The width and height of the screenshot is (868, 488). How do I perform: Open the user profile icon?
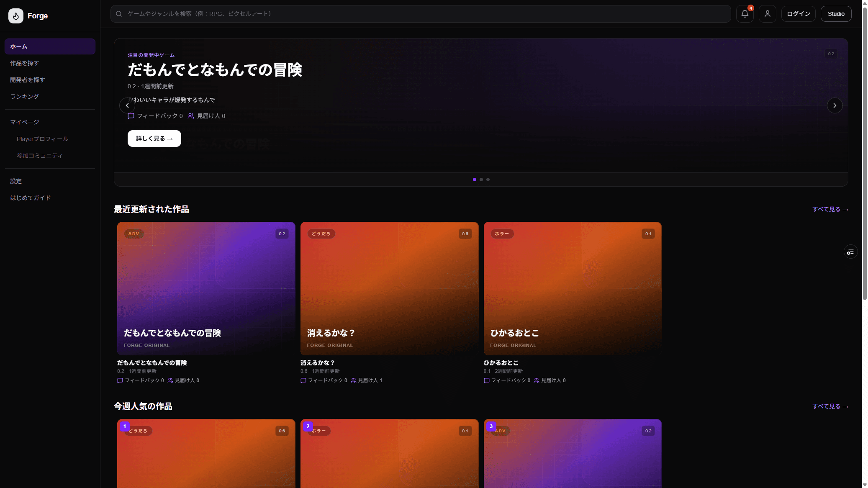768,14
